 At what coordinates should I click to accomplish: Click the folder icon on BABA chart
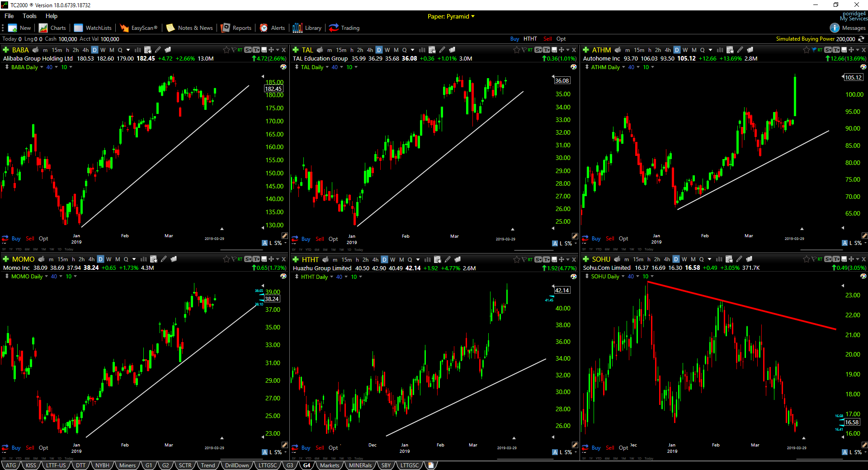click(168, 50)
